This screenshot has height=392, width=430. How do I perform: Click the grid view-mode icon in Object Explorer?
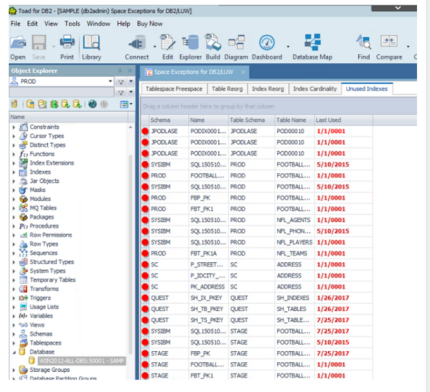tap(124, 104)
